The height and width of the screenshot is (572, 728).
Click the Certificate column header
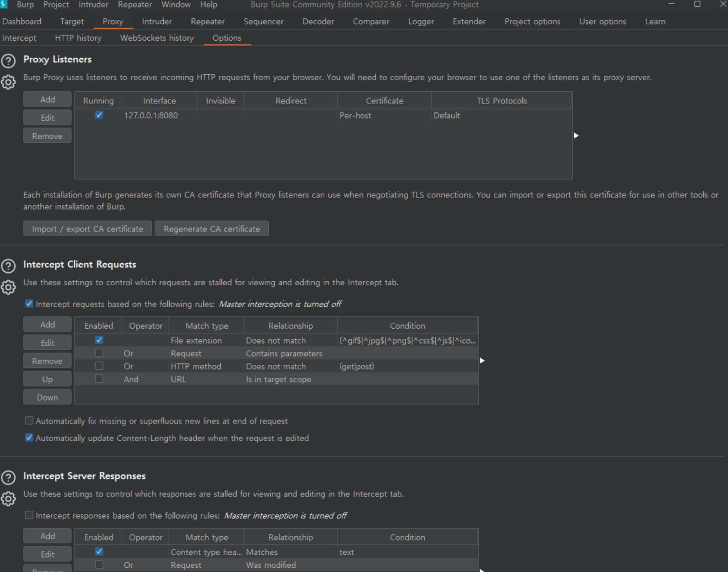[384, 101]
